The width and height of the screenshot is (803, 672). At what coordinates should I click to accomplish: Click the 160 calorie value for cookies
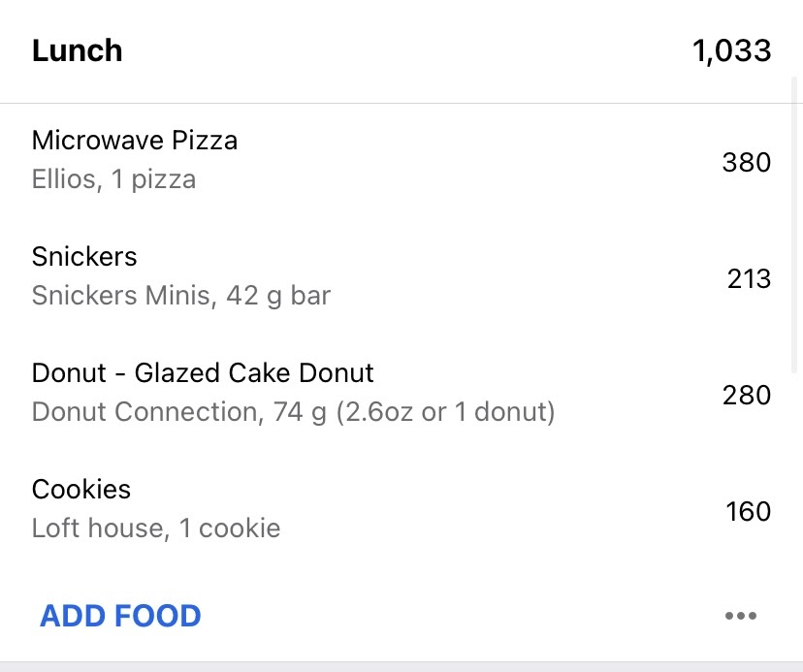tap(748, 512)
